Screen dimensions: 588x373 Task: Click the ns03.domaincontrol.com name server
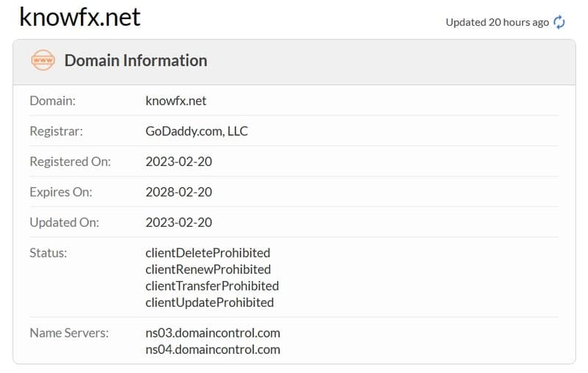pyautogui.click(x=212, y=333)
